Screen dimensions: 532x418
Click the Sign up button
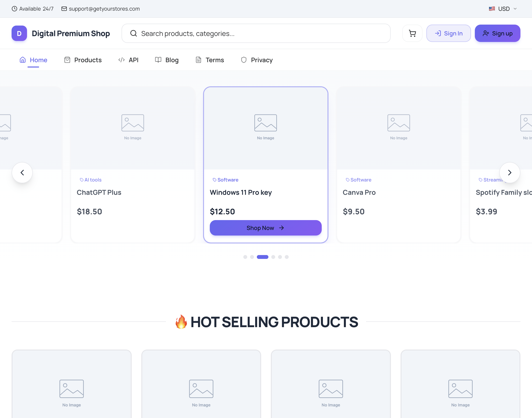coord(498,33)
